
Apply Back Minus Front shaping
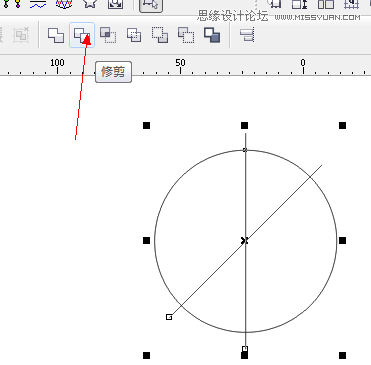(x=186, y=35)
